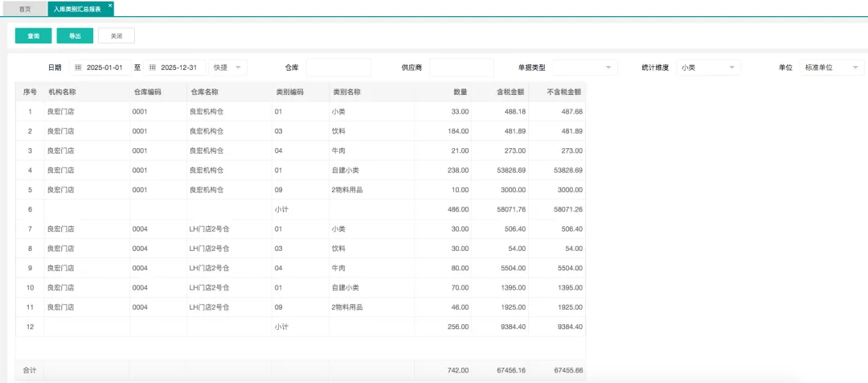Select row 4 自建小类 category cell
This screenshot has width=868, height=383.
(346, 171)
